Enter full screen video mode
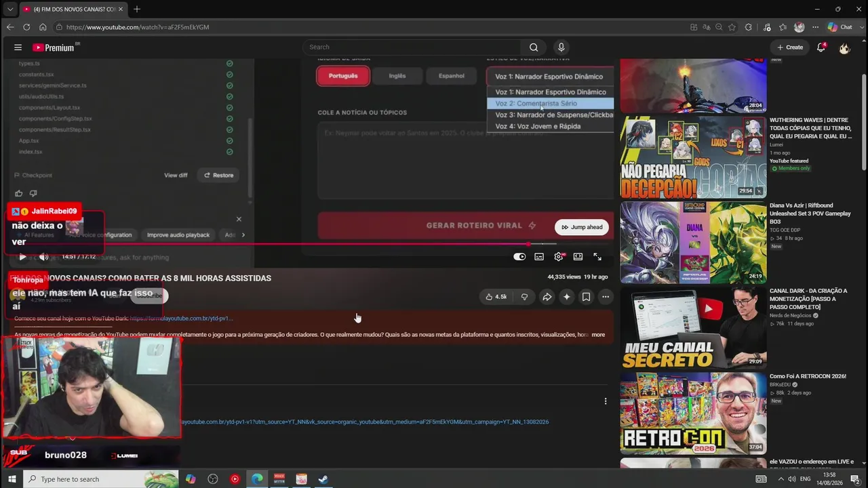Screen dimensions: 868x488 pyautogui.click(x=597, y=257)
